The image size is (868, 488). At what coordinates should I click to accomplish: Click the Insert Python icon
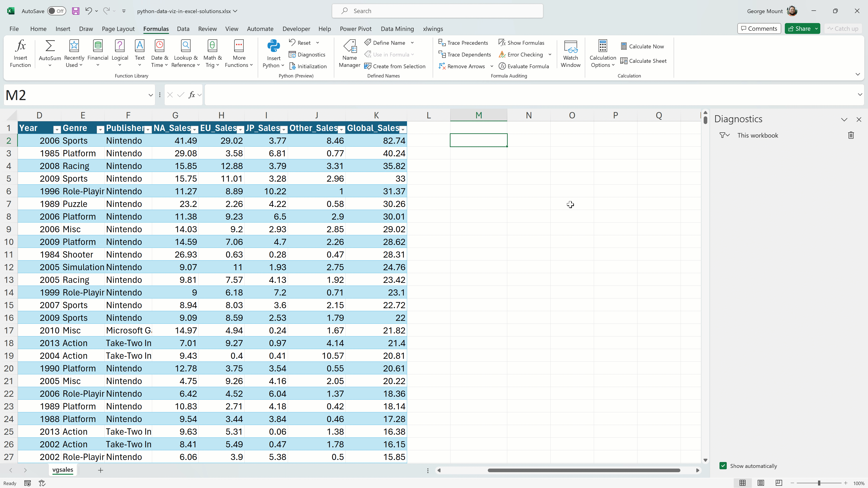[x=273, y=46]
